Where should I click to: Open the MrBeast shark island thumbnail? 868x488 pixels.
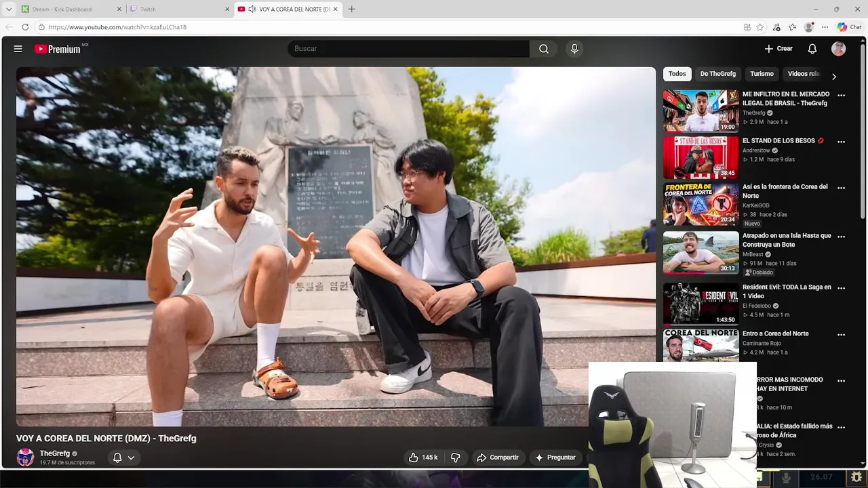pyautogui.click(x=701, y=252)
